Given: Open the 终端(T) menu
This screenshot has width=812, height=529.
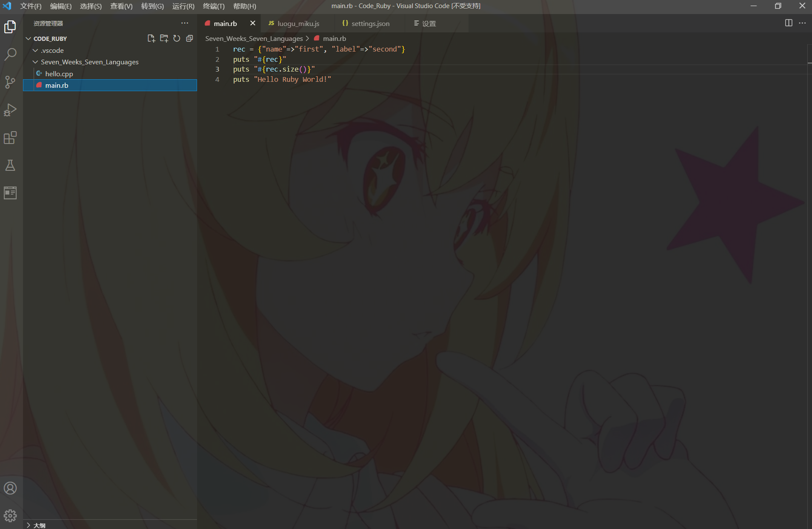Looking at the screenshot, I should 214,6.
